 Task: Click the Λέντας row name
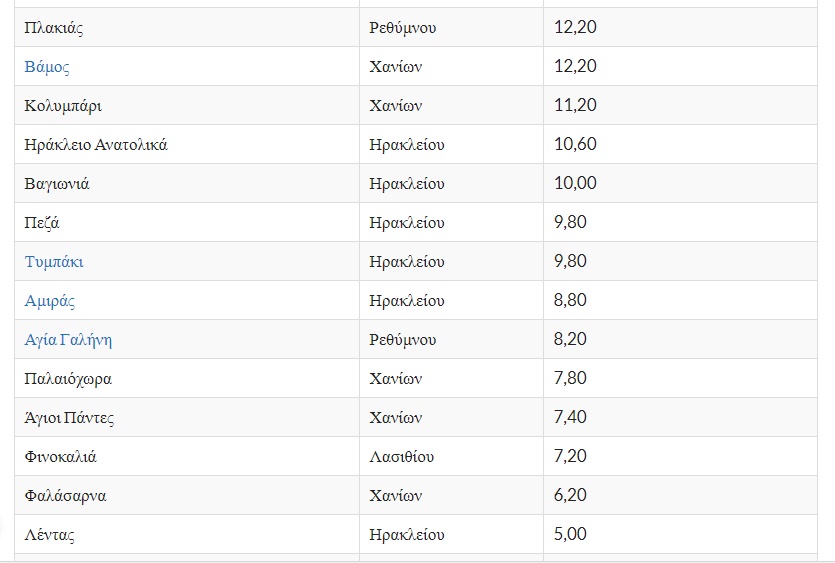[x=50, y=535]
